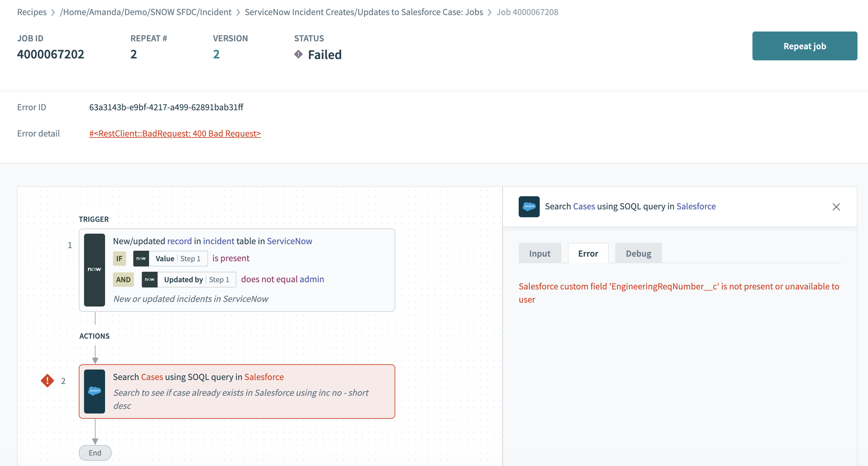Click the small now icon in Value pill
Viewport: 868px width, 466px height.
click(141, 259)
